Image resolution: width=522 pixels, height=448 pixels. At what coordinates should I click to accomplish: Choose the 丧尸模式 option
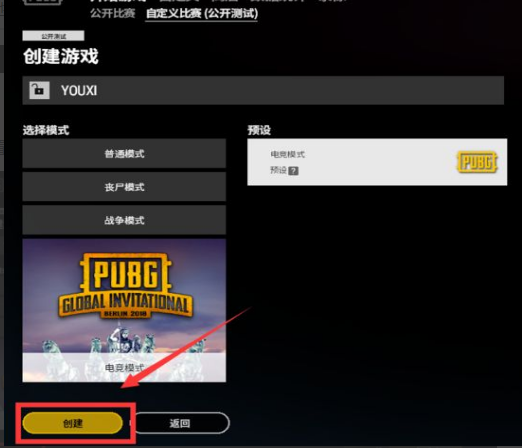124,187
